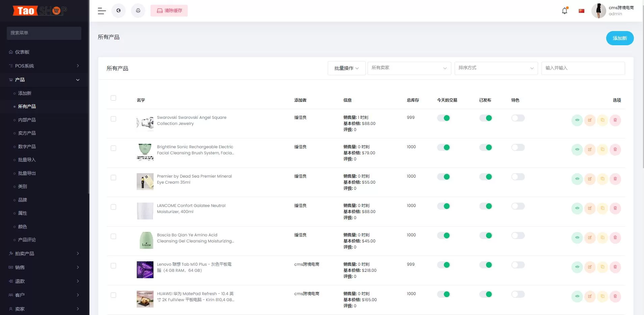Edit the LANCOME Confort Galatee product
Viewport: 644px width, 315px height.
(x=590, y=208)
